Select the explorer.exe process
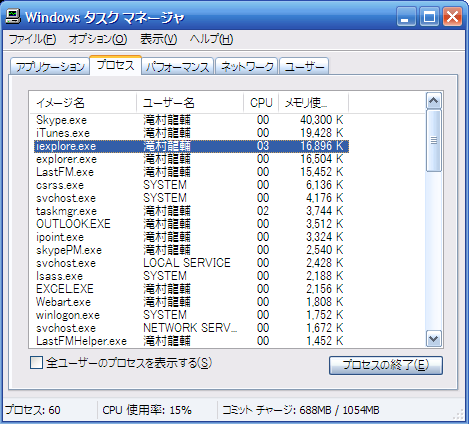The width and height of the screenshot is (469, 424). click(x=192, y=159)
